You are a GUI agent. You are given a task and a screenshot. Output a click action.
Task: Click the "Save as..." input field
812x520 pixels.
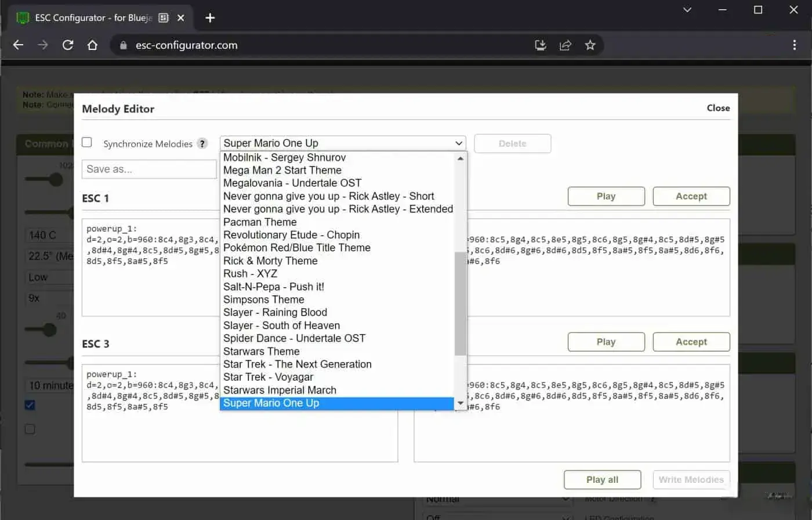point(148,169)
